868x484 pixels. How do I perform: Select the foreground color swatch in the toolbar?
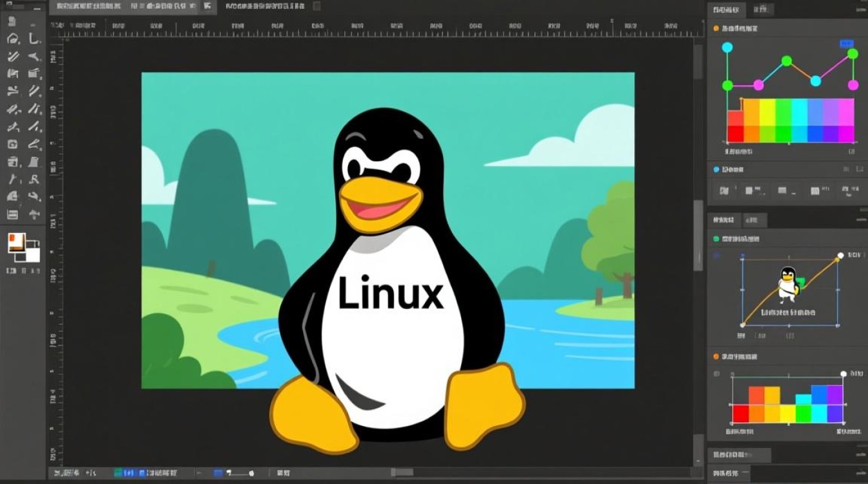click(20, 243)
